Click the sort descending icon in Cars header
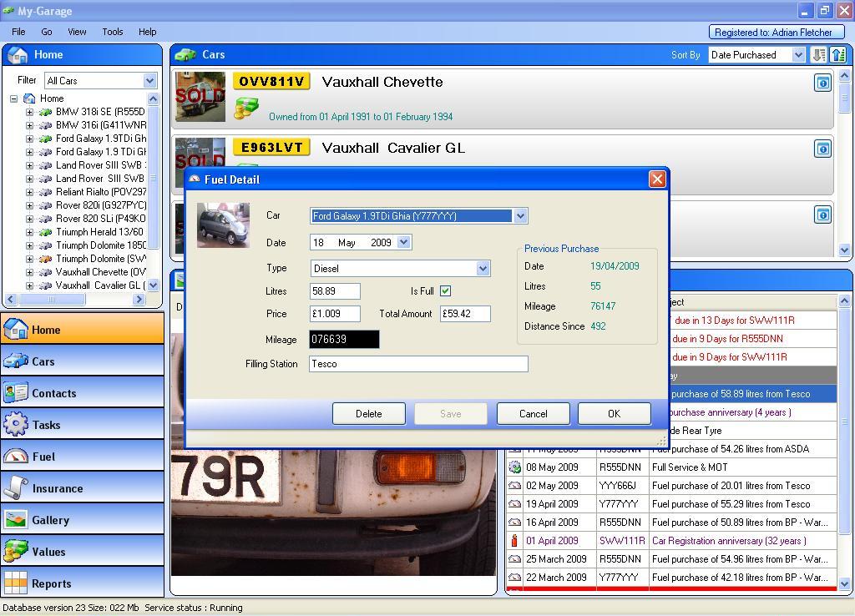 [818, 55]
